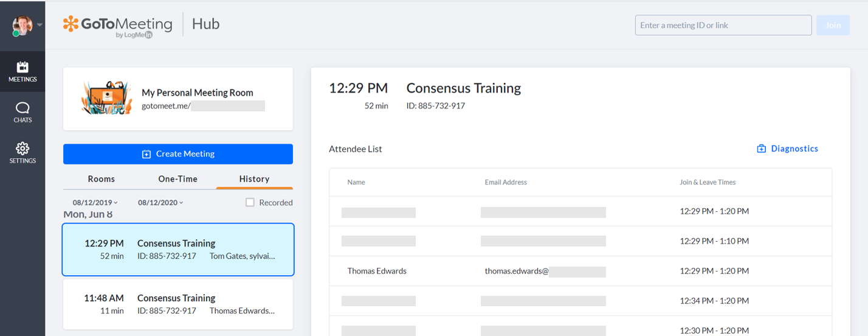
Task: Select the 12:29 PM Consensus Training session
Action: click(178, 250)
